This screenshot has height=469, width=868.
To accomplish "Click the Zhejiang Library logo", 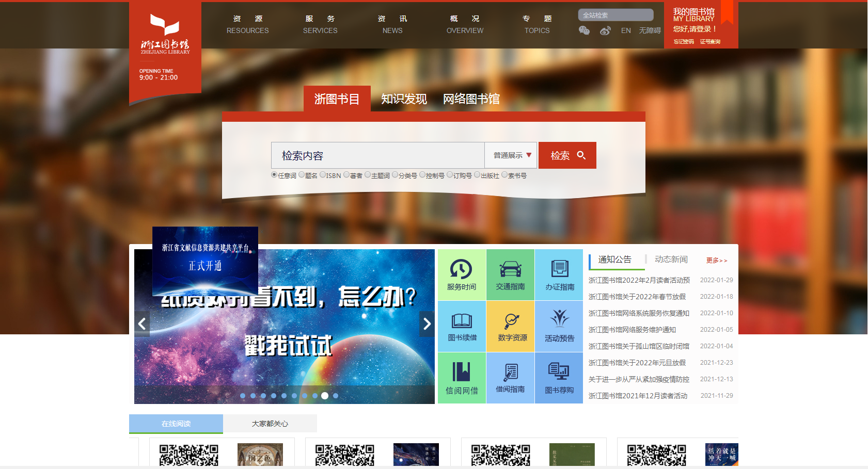I will (165, 34).
